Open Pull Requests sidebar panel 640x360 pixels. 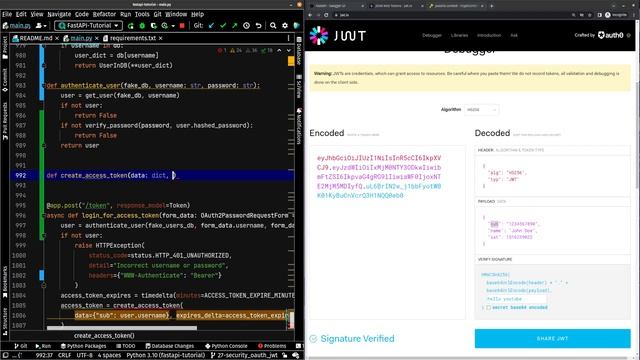(x=5, y=121)
